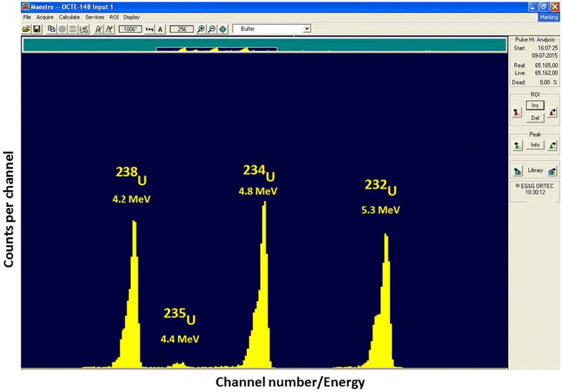Go to previous peak arrow icon
562x392 pixels.
[x=516, y=145]
